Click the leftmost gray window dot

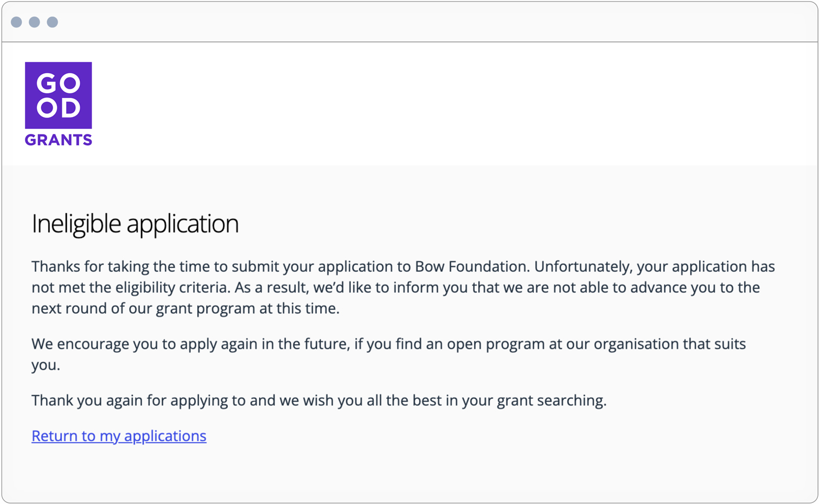click(16, 22)
